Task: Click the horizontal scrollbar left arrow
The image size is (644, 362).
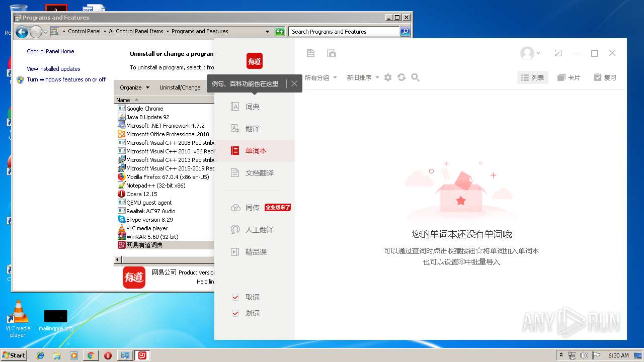Action: (118, 260)
